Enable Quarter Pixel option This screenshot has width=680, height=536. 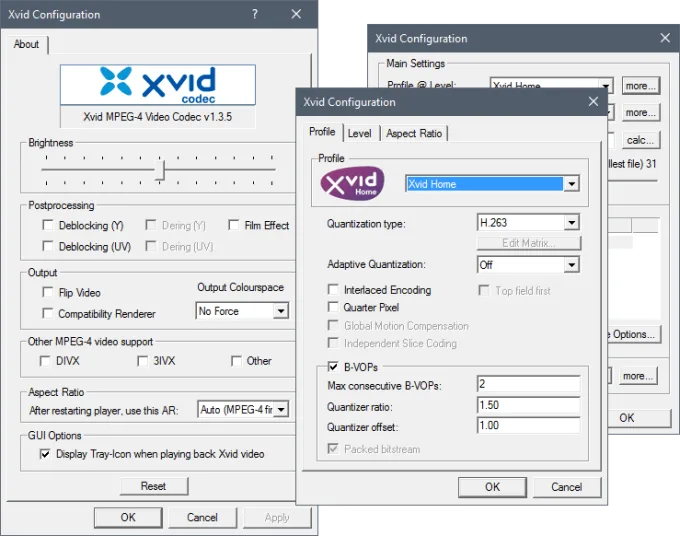point(334,308)
